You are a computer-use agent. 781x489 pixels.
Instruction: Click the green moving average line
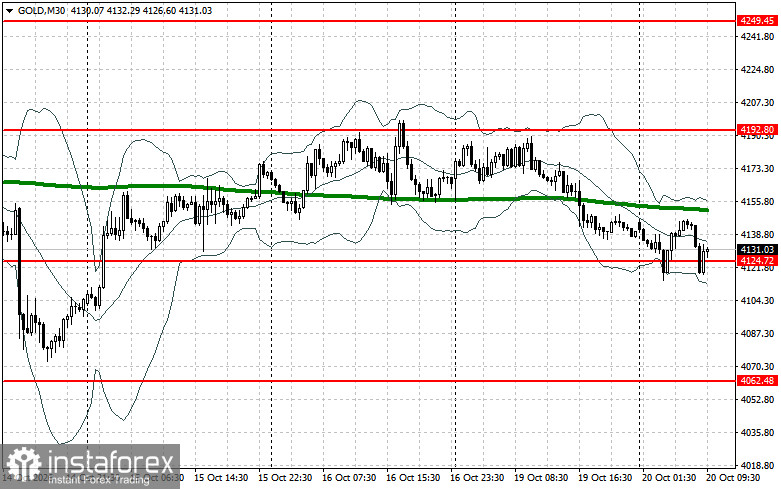pyautogui.click(x=349, y=196)
